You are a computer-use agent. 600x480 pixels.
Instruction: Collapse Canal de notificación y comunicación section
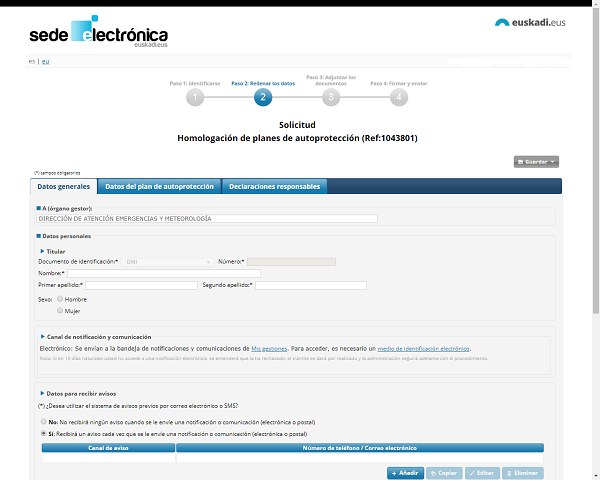tap(42, 337)
